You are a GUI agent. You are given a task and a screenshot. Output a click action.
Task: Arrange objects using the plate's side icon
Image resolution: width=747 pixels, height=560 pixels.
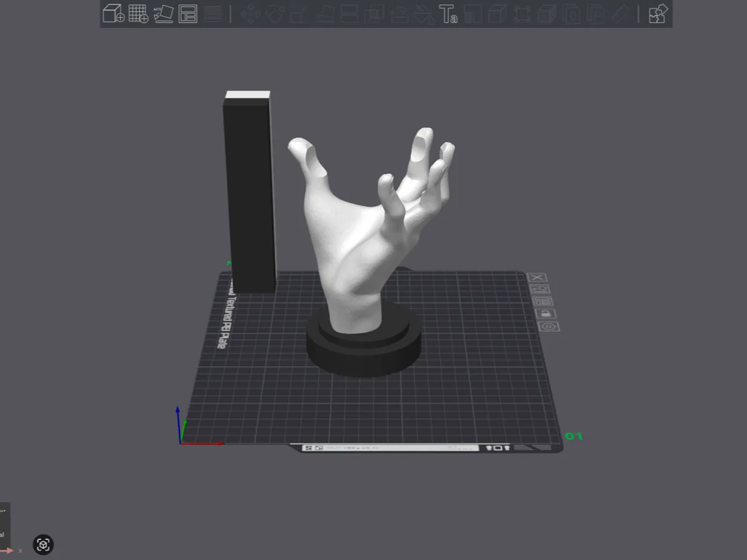(542, 301)
